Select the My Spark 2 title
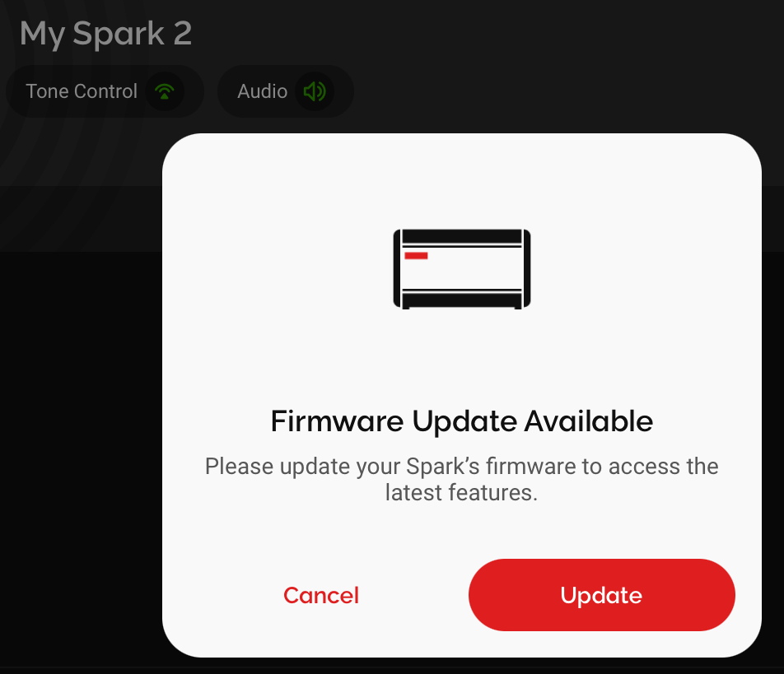Screen dimensions: 784x674 pos(105,34)
